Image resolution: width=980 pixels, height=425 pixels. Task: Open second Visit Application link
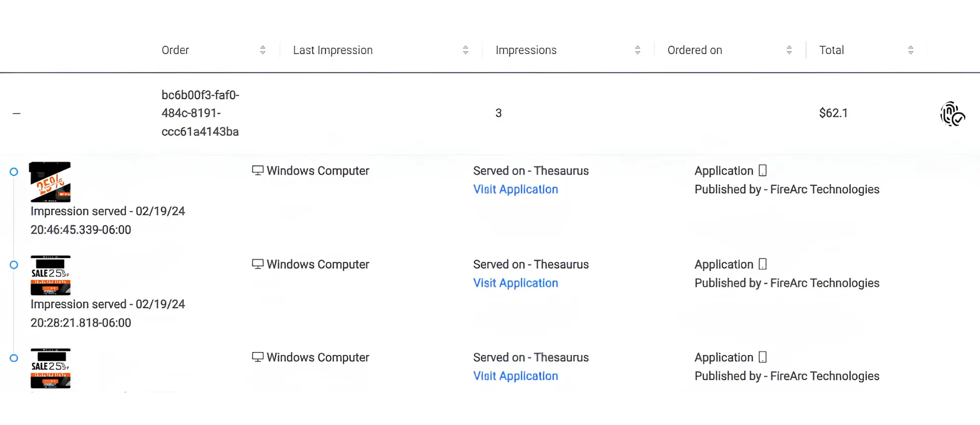point(516,283)
